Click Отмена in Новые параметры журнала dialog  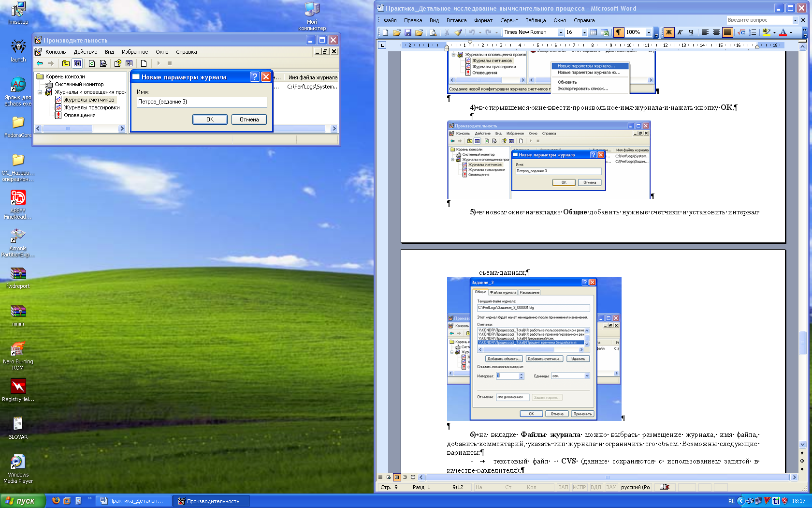[249, 120]
